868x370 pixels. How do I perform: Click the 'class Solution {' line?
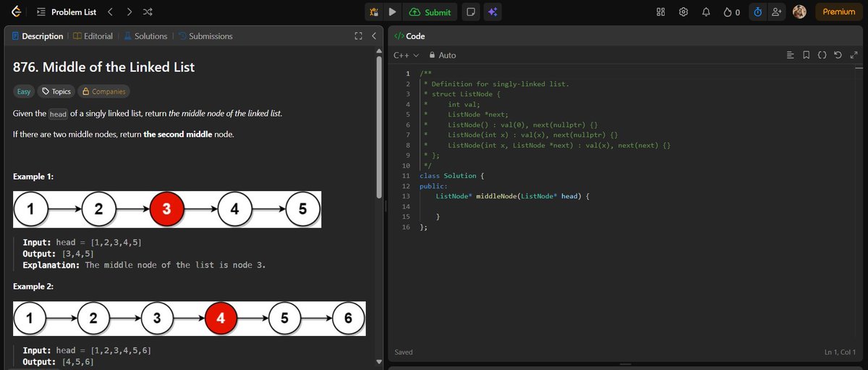[451, 176]
